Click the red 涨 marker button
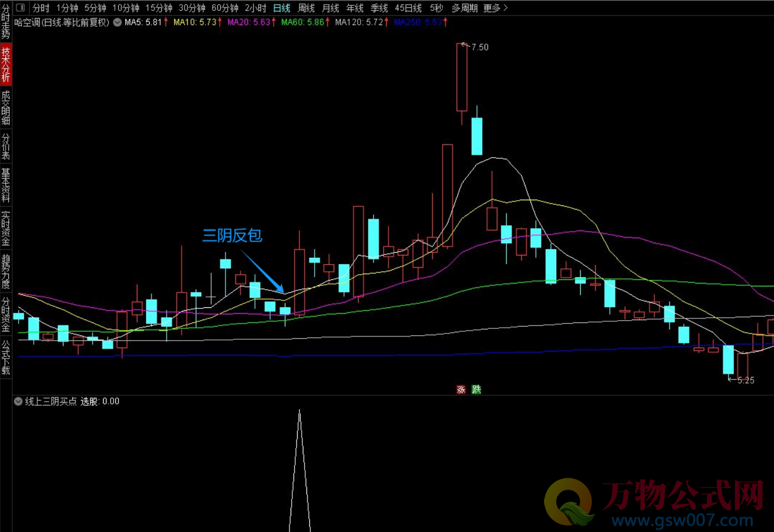The width and height of the screenshot is (774, 532). [461, 389]
